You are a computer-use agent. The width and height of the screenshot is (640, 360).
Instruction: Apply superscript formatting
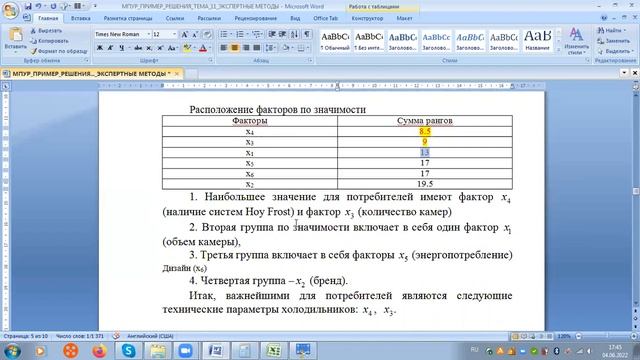click(x=160, y=48)
